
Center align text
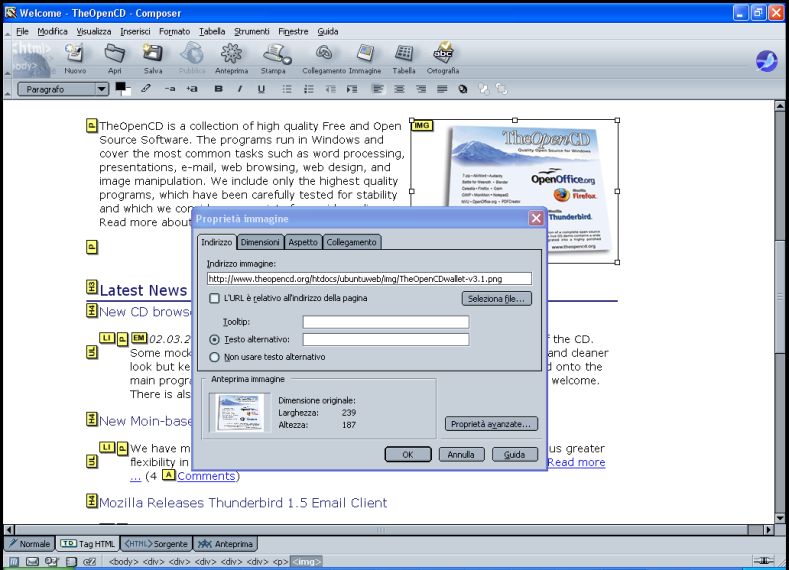pos(399,89)
